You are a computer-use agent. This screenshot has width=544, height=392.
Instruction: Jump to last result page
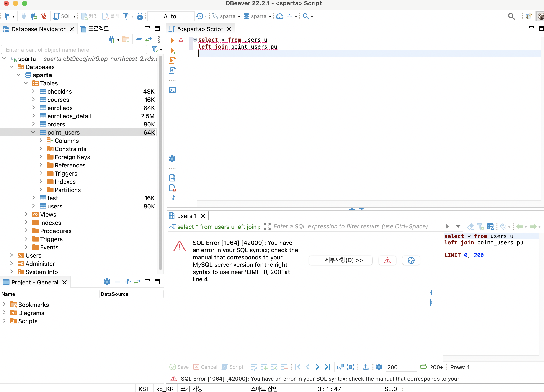click(x=327, y=367)
